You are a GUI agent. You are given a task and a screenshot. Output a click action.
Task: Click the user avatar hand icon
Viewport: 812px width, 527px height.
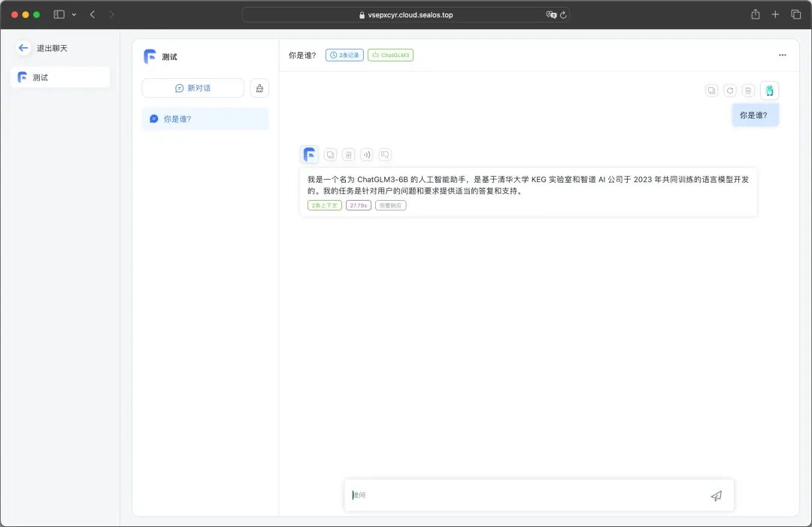[x=769, y=91]
